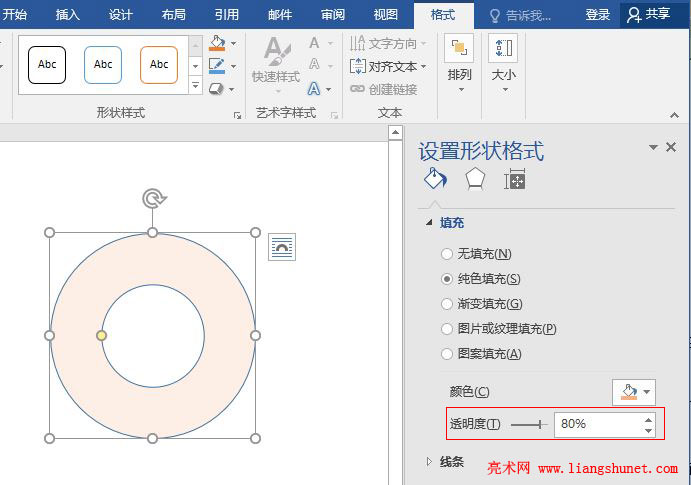Open shape outline dropdown arrow
This screenshot has height=485, width=691.
coord(234,66)
